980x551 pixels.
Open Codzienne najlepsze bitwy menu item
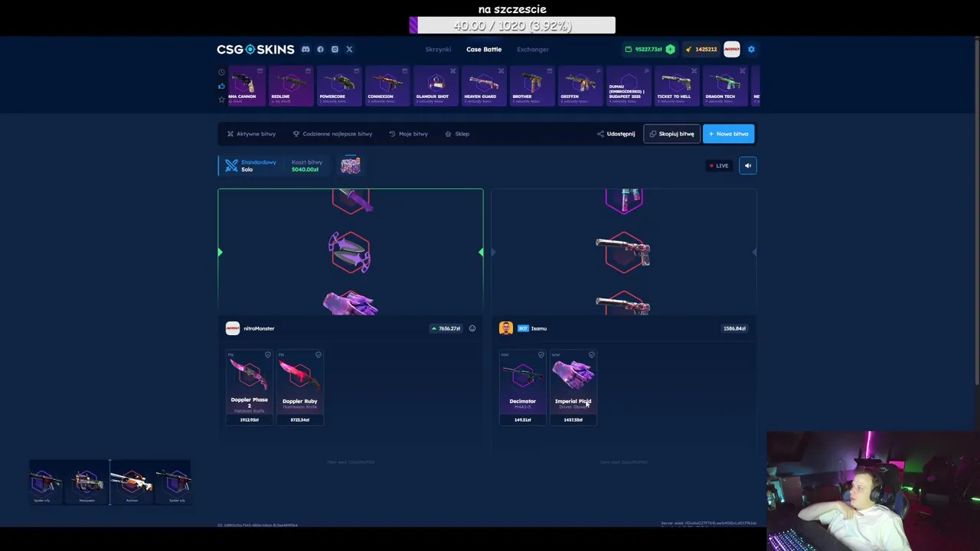click(332, 134)
